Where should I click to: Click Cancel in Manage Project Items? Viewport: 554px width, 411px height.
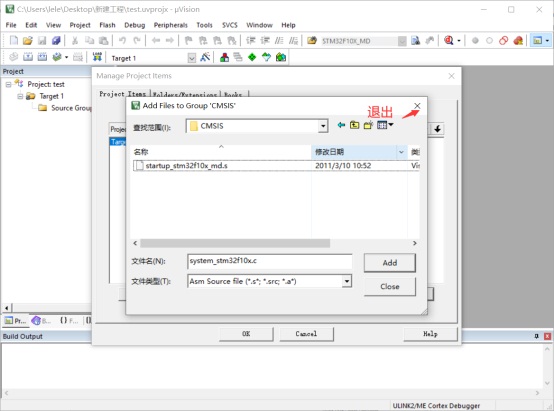(306, 334)
